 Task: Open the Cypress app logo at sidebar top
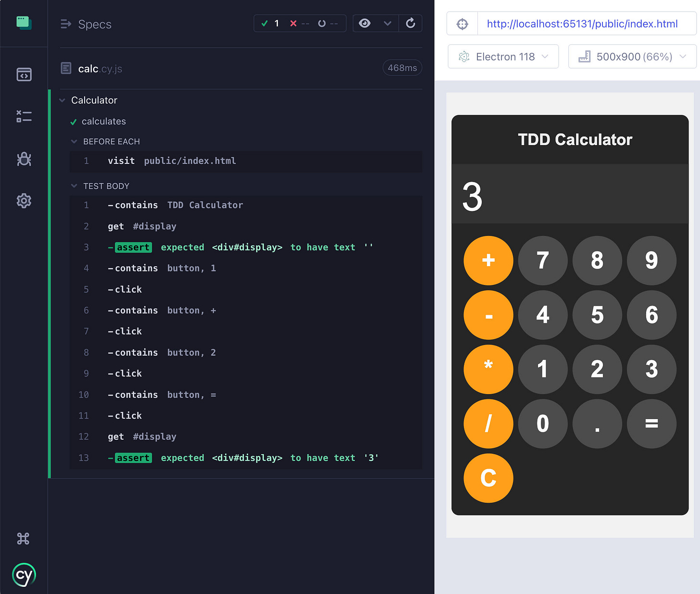coord(24,23)
